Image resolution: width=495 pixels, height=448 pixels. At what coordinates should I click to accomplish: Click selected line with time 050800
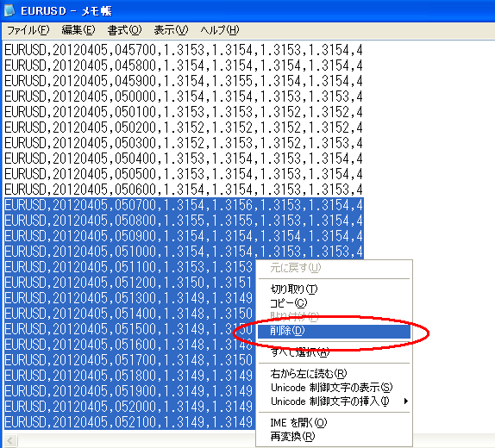184,221
